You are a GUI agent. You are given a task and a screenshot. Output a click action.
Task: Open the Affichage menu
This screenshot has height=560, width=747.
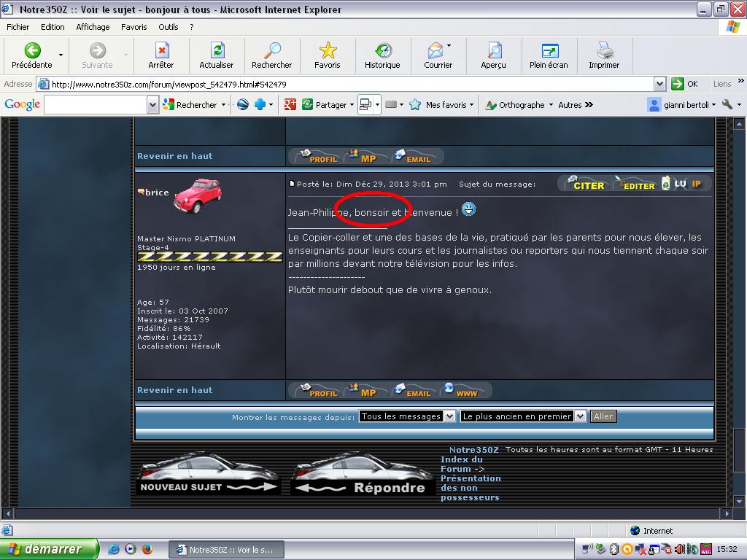click(93, 27)
